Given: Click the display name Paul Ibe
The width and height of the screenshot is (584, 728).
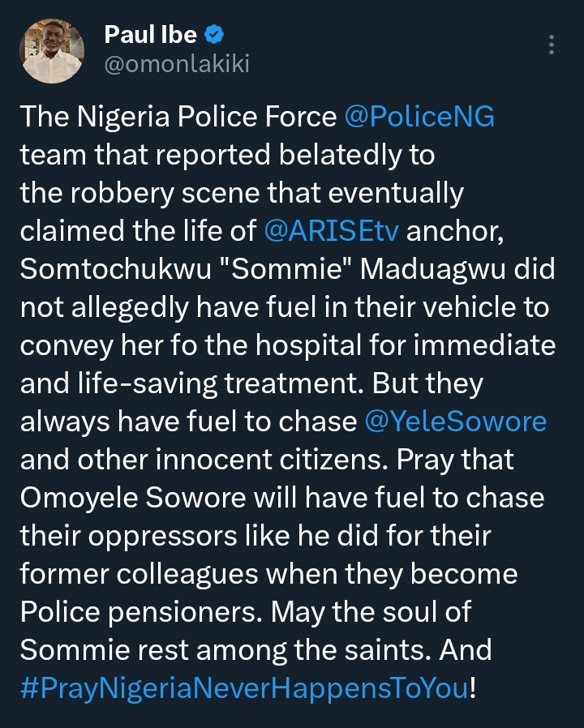Looking at the screenshot, I should (151, 35).
